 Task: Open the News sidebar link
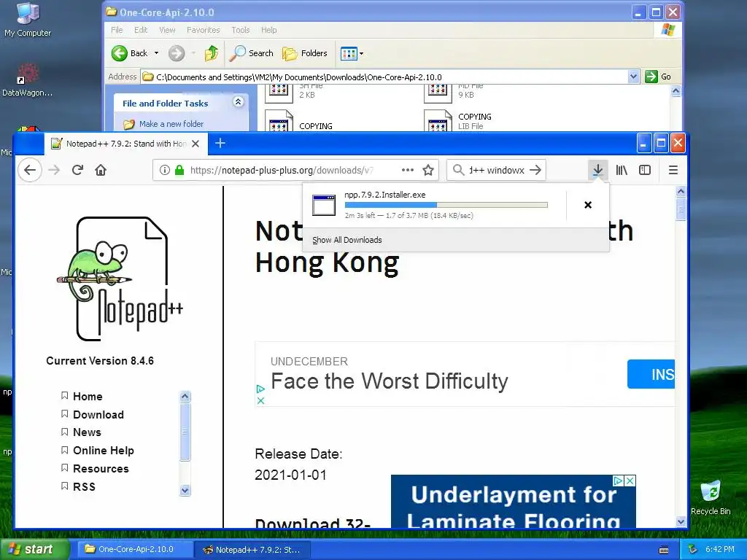(88, 432)
